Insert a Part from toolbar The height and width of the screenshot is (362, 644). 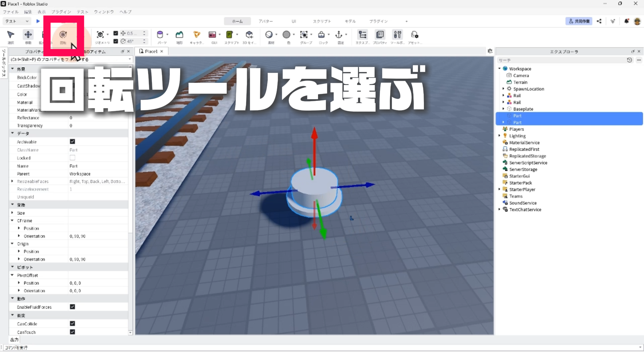click(x=160, y=35)
